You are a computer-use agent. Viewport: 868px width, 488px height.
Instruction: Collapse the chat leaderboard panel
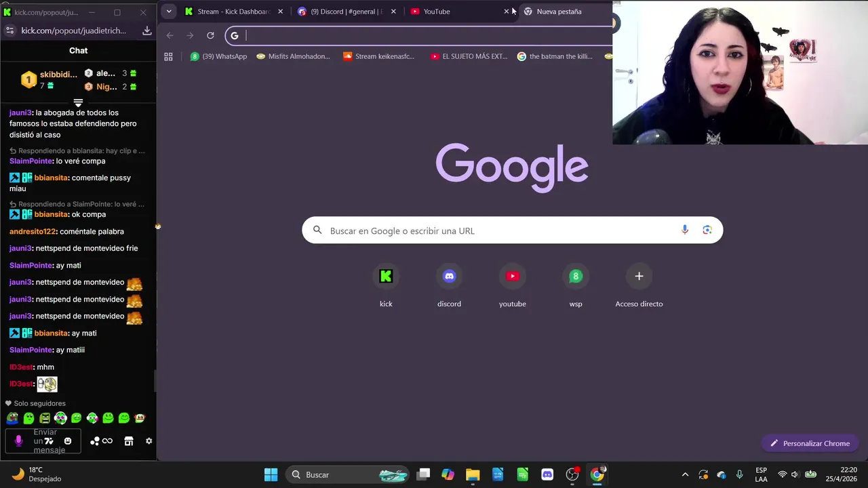click(78, 103)
